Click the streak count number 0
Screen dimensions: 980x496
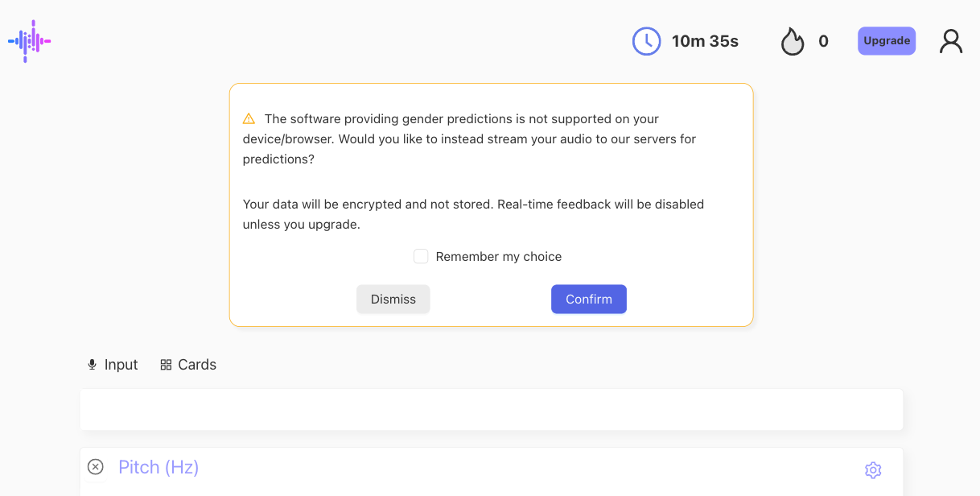(823, 41)
